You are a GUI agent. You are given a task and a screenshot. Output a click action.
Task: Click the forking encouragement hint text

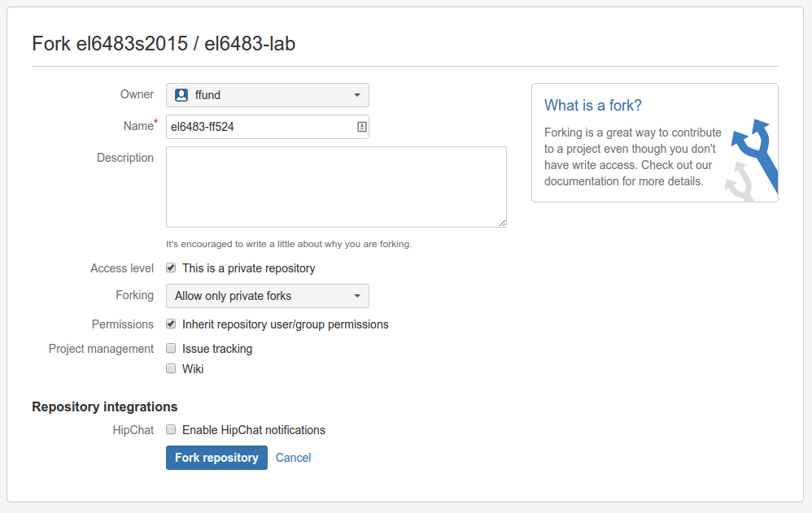click(x=289, y=244)
